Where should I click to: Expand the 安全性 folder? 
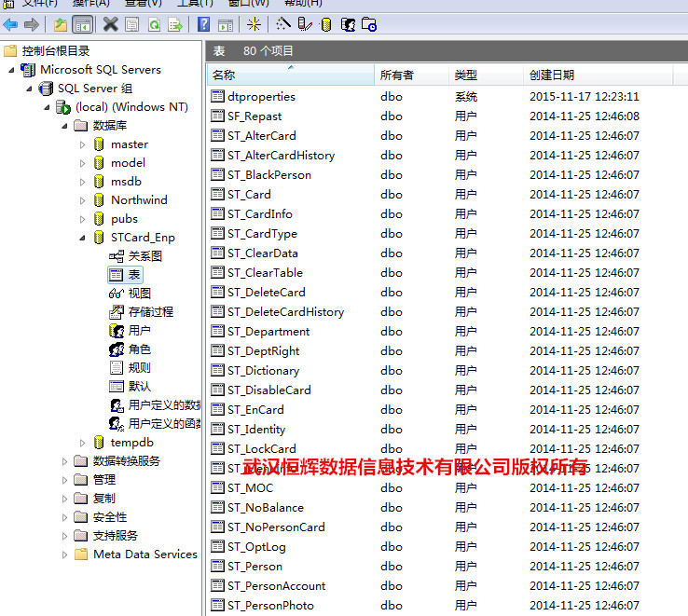(64, 517)
